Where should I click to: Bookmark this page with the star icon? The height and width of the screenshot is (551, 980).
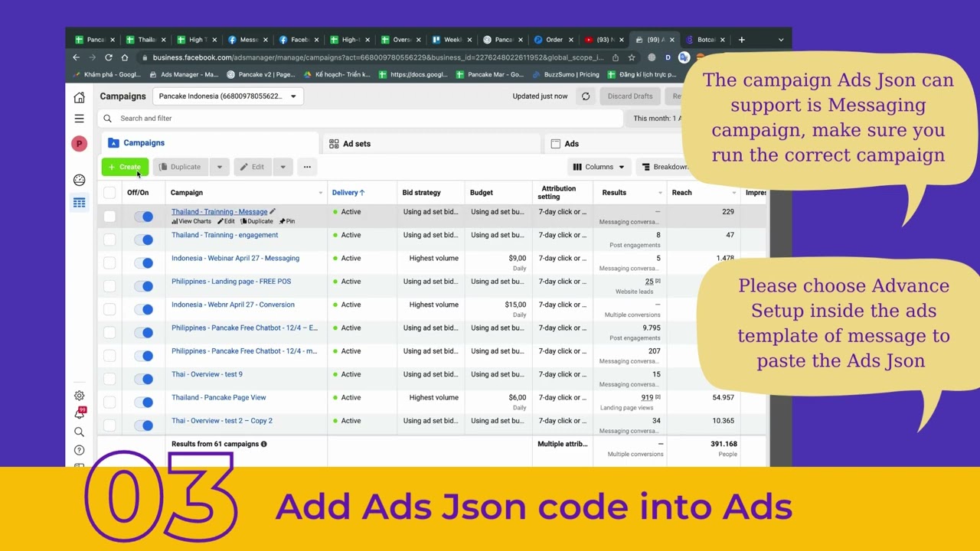(632, 57)
